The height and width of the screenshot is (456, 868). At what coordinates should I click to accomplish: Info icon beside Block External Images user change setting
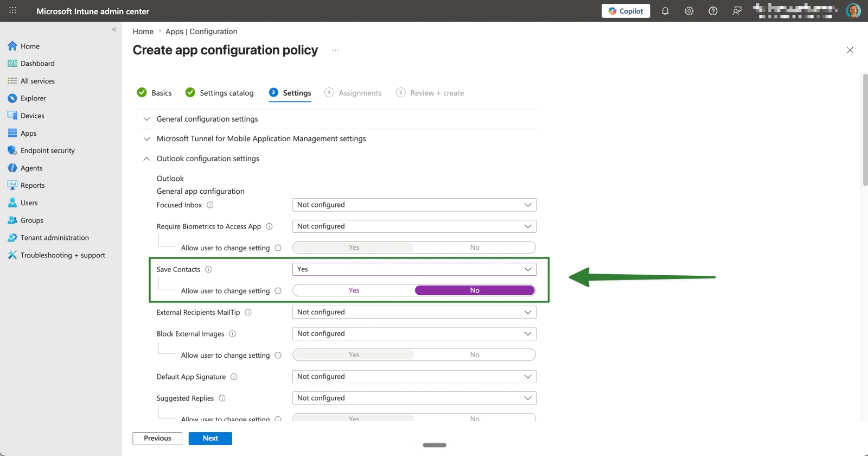(x=278, y=356)
